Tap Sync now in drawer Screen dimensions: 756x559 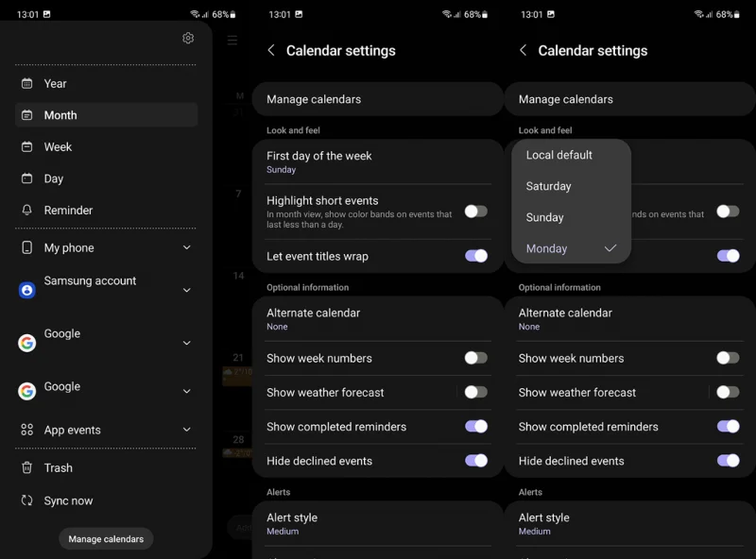(106, 500)
